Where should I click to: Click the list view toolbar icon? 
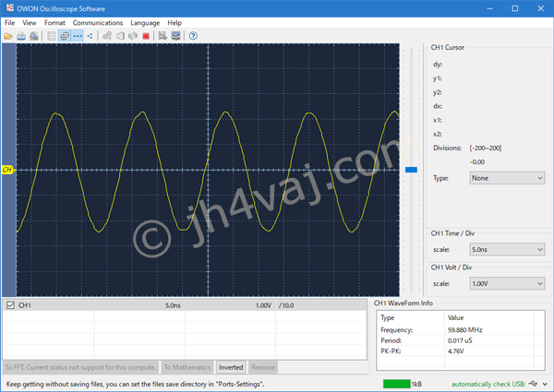point(51,36)
